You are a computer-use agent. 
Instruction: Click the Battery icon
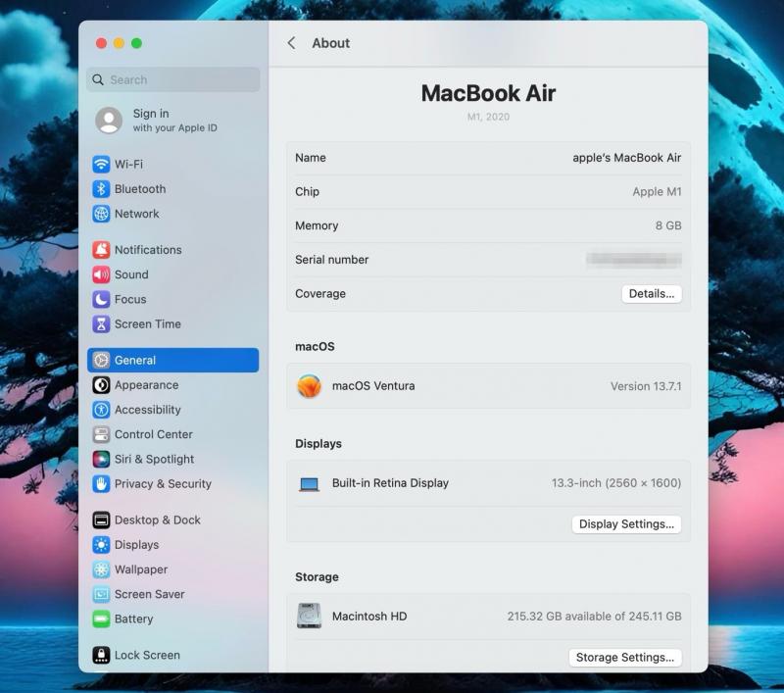[101, 619]
